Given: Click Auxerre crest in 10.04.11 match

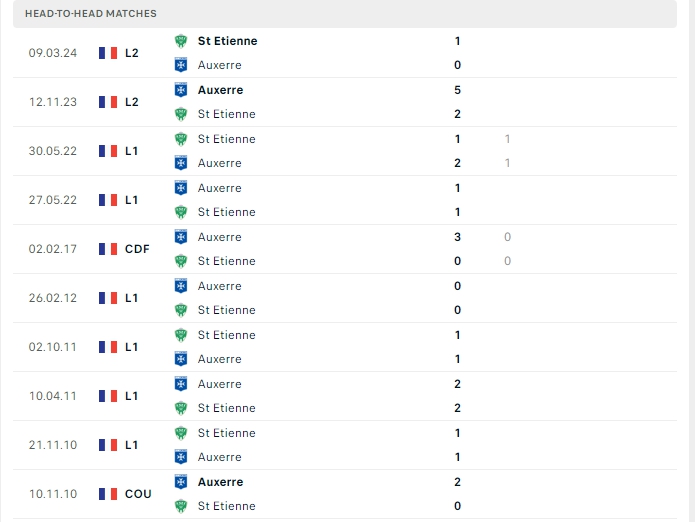Looking at the screenshot, I should 181,384.
